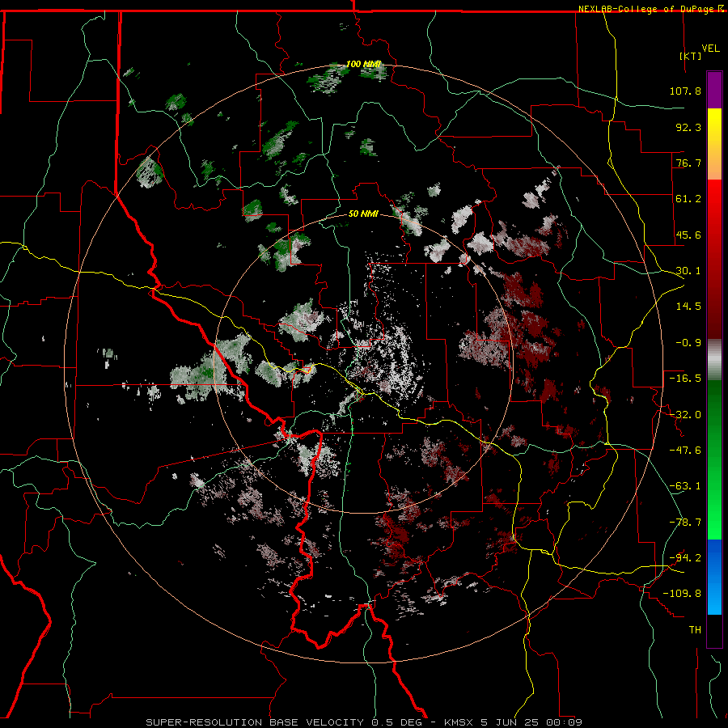This screenshot has width=728, height=728.
Task: Click the purple segment of the velocity color bar
Action: pos(714,90)
